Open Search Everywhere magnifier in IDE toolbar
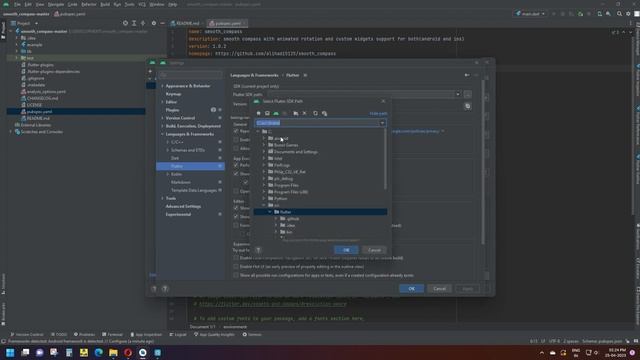This screenshot has height=360, width=640. 619,13
